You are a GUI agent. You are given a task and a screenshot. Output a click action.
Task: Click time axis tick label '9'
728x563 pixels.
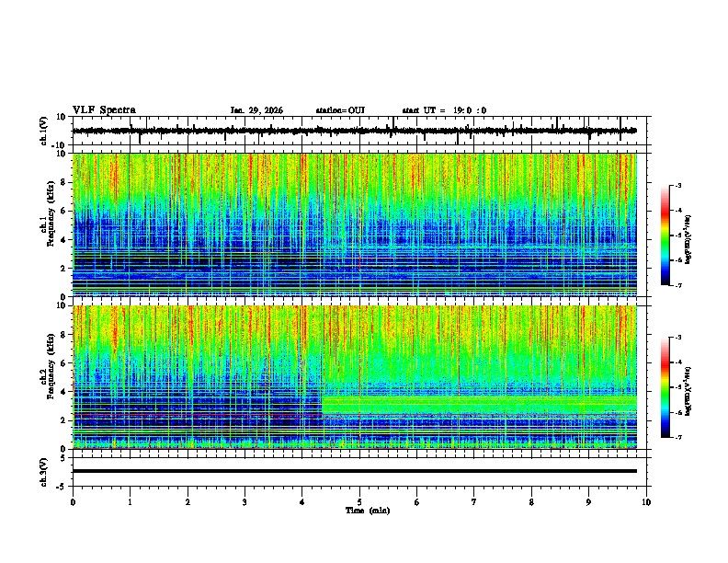tap(588, 502)
